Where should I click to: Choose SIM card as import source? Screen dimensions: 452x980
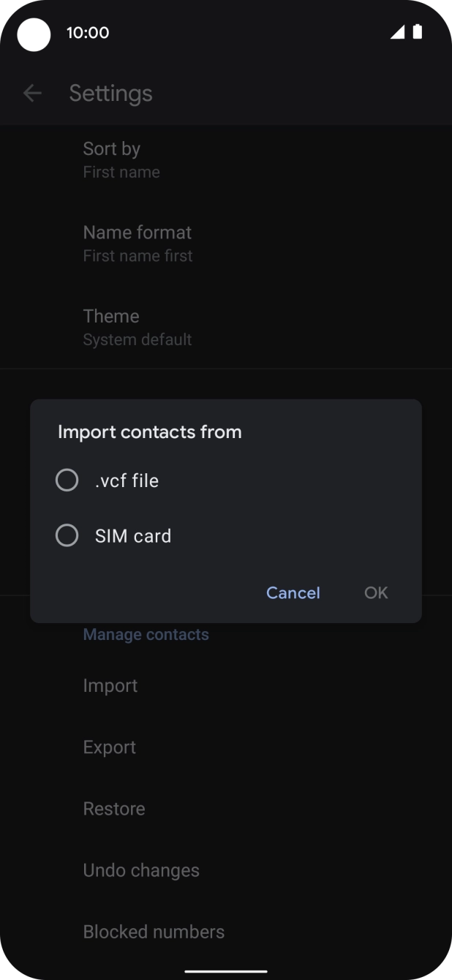point(133,535)
